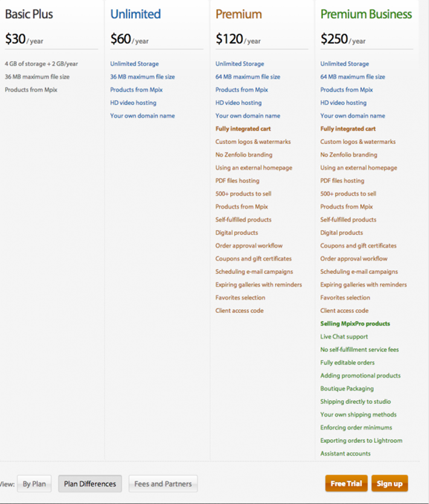
Task: Start the Free Trial
Action: 346,483
